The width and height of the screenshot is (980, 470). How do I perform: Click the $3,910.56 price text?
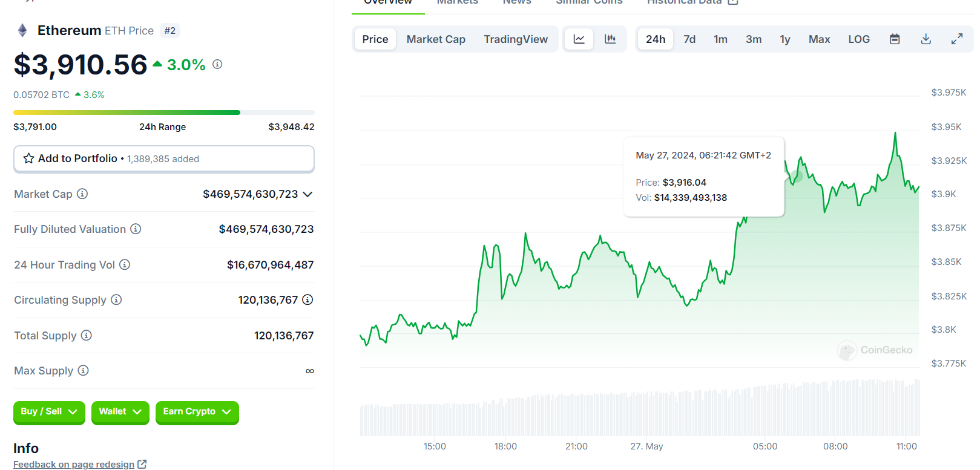[81, 65]
